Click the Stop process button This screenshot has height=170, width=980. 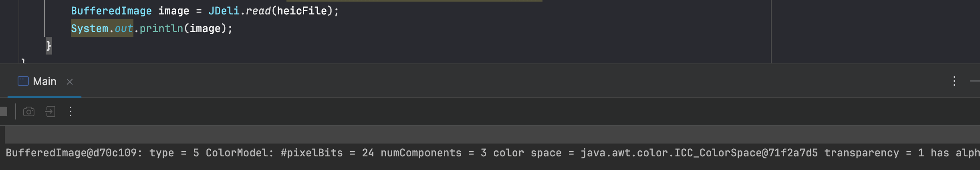pyautogui.click(x=3, y=111)
